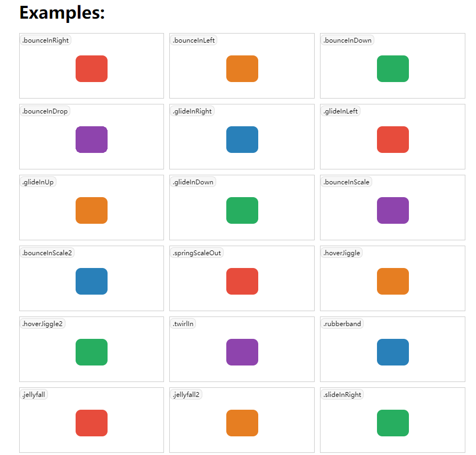Click the orange square under .bounceInLeft
Screen dimensions: 476x455
click(x=242, y=69)
